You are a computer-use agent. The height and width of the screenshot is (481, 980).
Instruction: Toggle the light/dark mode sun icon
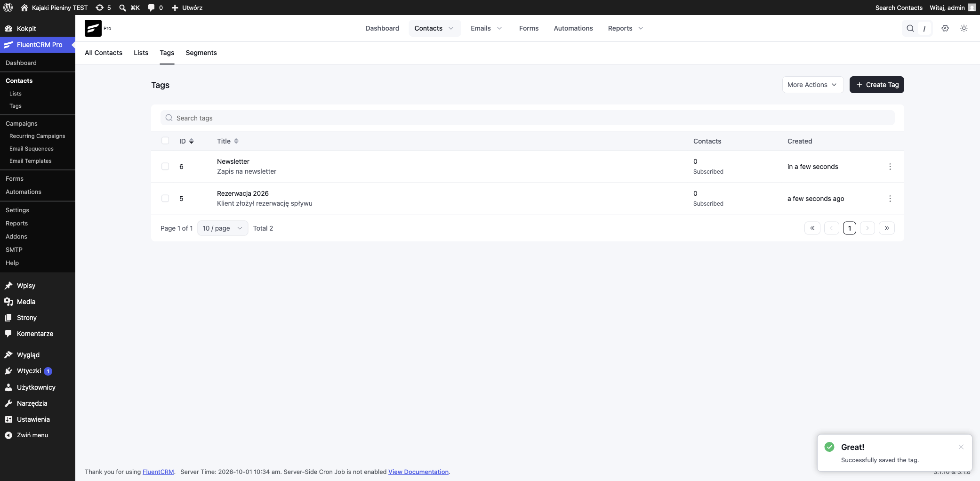pos(964,28)
